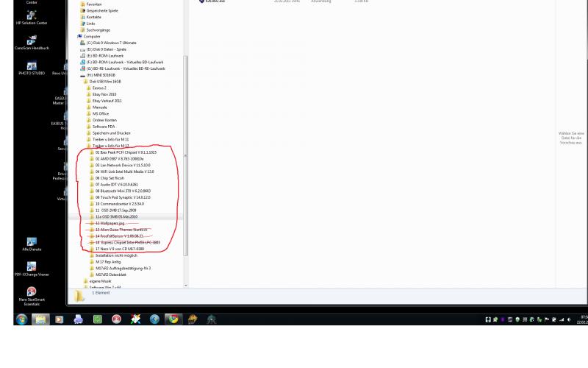Select Gespeicherte Spiele folder
The height and width of the screenshot is (368, 588).
coord(99,10)
